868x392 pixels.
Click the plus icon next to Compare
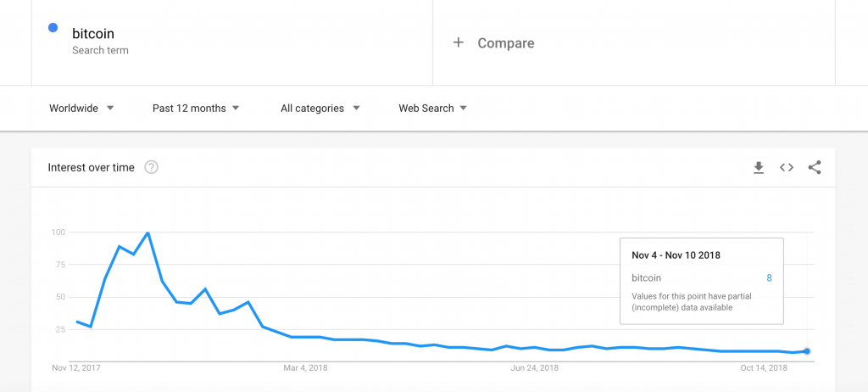point(458,42)
